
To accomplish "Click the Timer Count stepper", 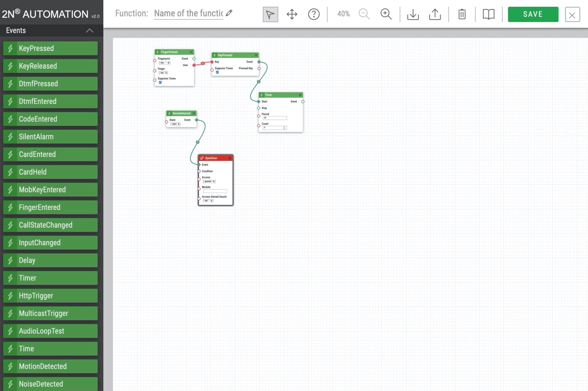I will [x=284, y=128].
